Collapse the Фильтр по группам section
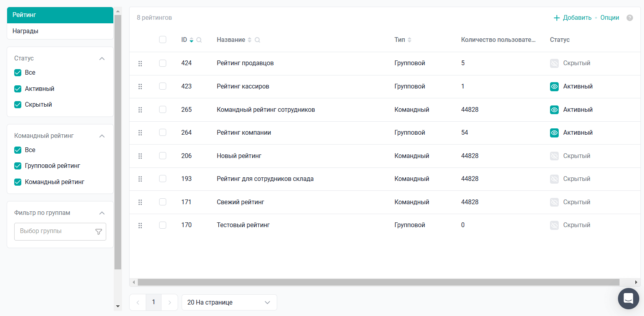644x316 pixels. click(102, 213)
